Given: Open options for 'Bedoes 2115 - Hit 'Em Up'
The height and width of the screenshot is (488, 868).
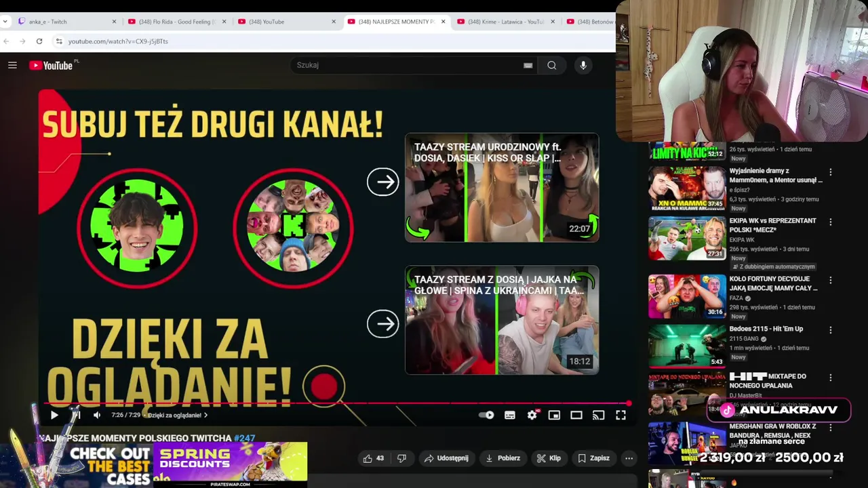Looking at the screenshot, I should pos(830,330).
